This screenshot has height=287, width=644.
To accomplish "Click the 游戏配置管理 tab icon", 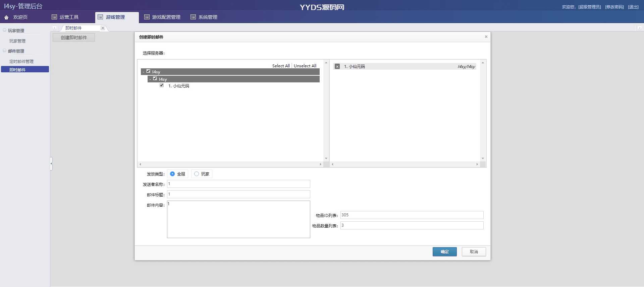I will pos(147,17).
